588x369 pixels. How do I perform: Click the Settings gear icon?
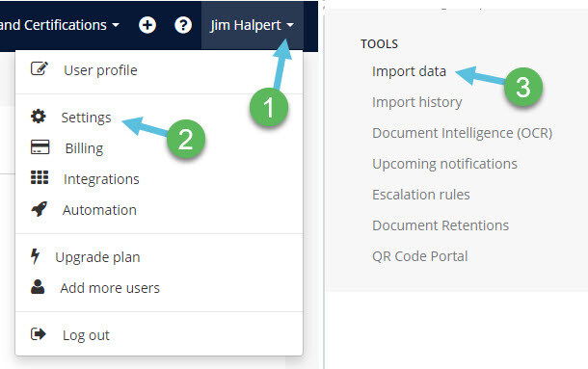pos(39,117)
